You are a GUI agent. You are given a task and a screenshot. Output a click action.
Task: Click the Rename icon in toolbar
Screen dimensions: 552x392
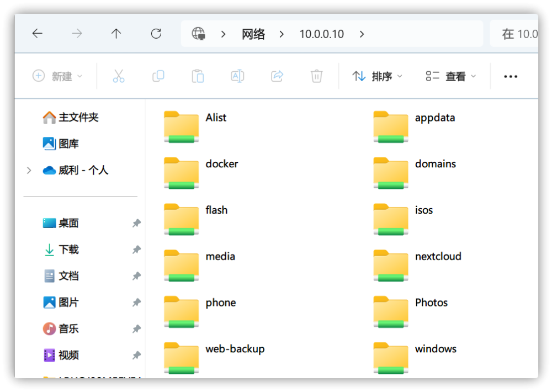tap(237, 76)
